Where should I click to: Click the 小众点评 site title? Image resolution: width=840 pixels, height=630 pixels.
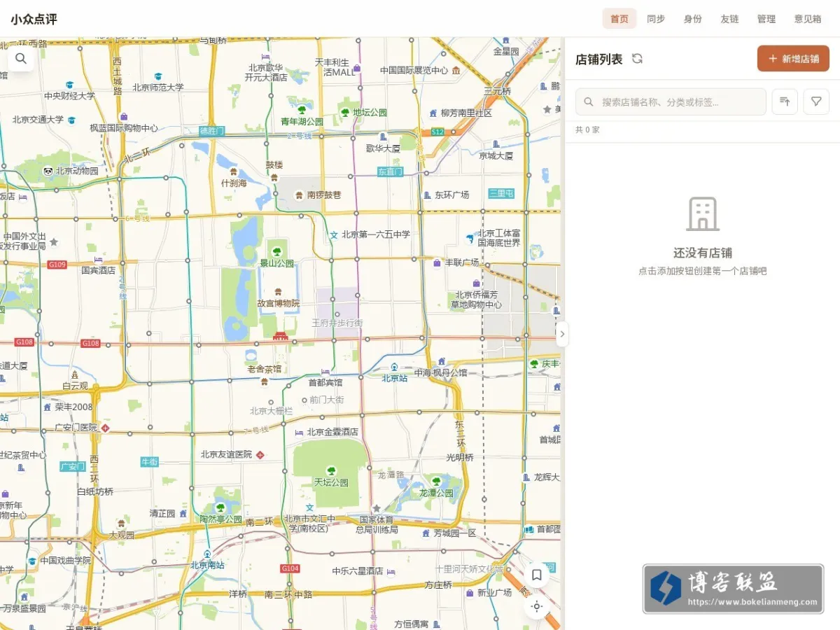coord(34,19)
